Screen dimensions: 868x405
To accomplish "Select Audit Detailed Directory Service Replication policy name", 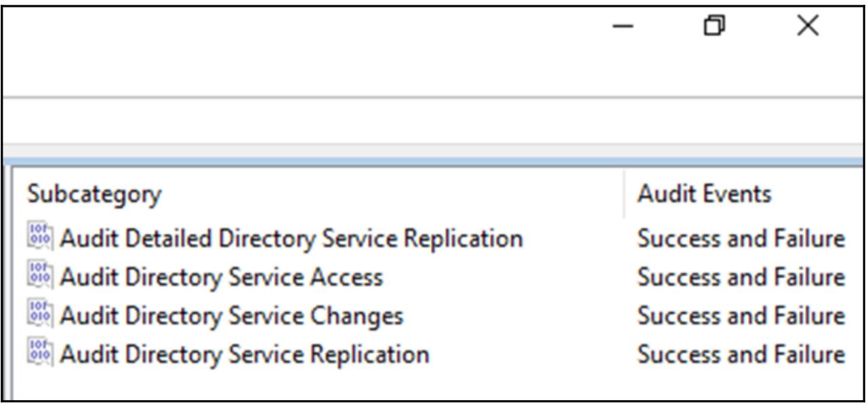I will 291,239.
